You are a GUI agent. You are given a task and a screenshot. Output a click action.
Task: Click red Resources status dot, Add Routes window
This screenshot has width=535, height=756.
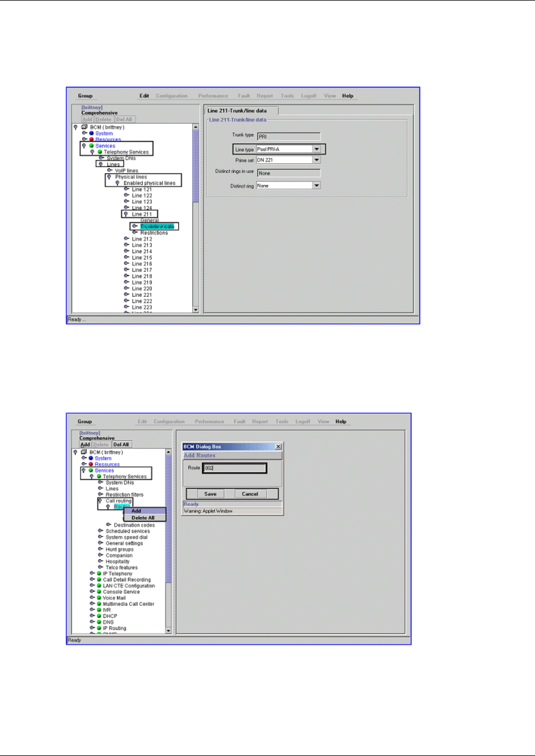coord(91,464)
